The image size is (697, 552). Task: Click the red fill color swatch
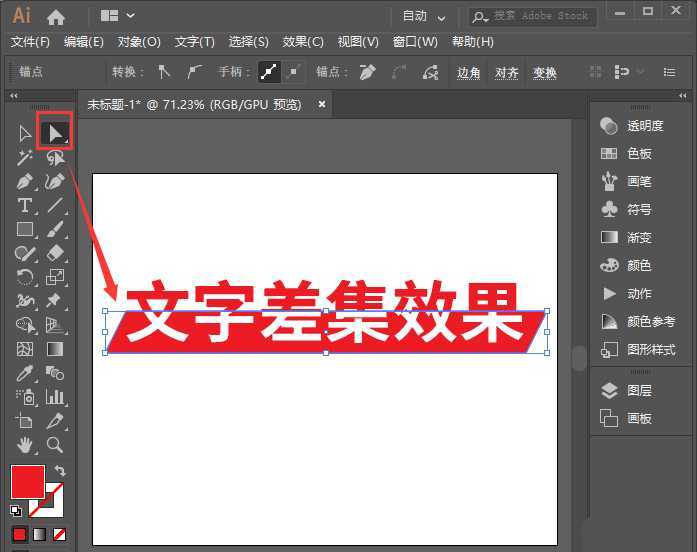[27, 482]
